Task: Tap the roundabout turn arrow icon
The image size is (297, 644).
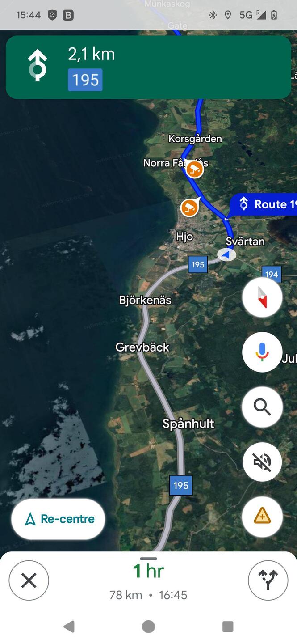Action: click(38, 66)
